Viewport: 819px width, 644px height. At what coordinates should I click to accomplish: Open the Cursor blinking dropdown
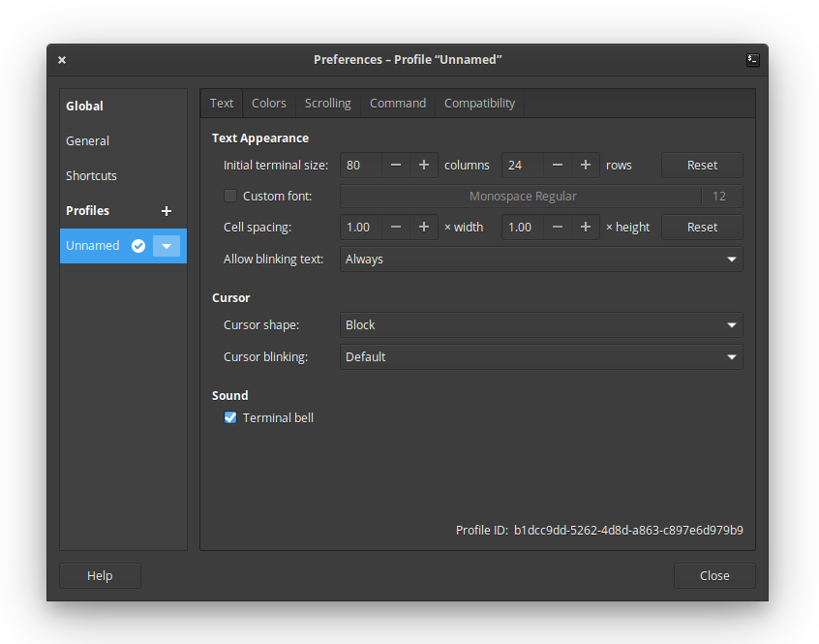click(x=540, y=357)
